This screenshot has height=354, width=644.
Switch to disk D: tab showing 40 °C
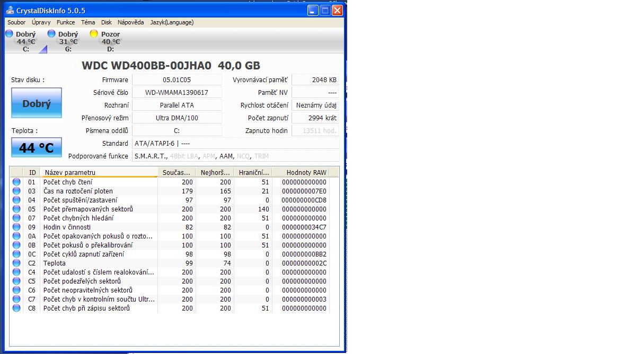coord(110,41)
